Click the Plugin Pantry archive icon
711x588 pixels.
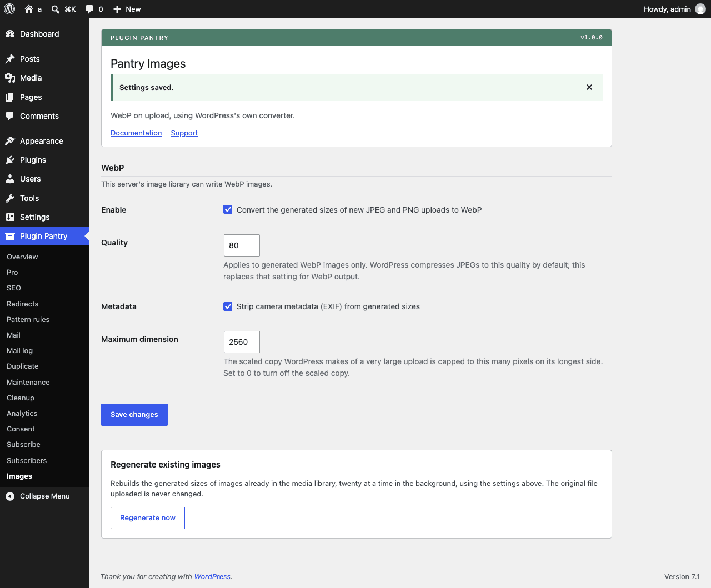(10, 236)
